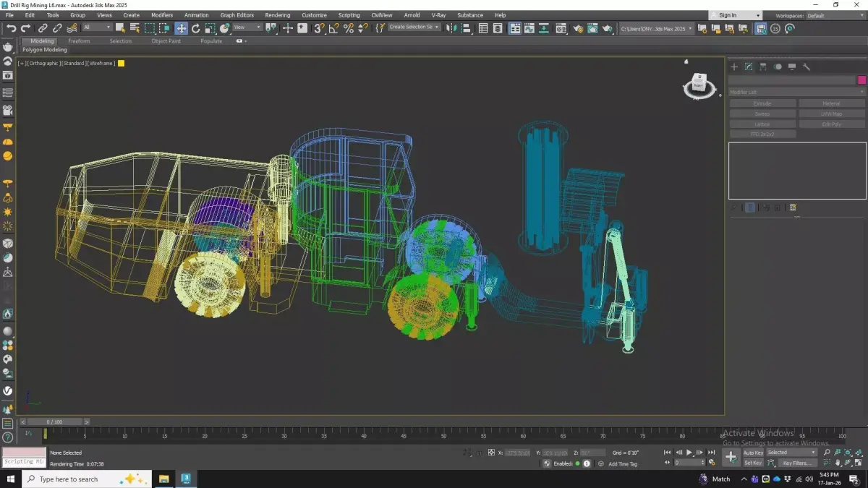The image size is (868, 488).
Task: Open the Create panel plus icon
Action: 734,67
